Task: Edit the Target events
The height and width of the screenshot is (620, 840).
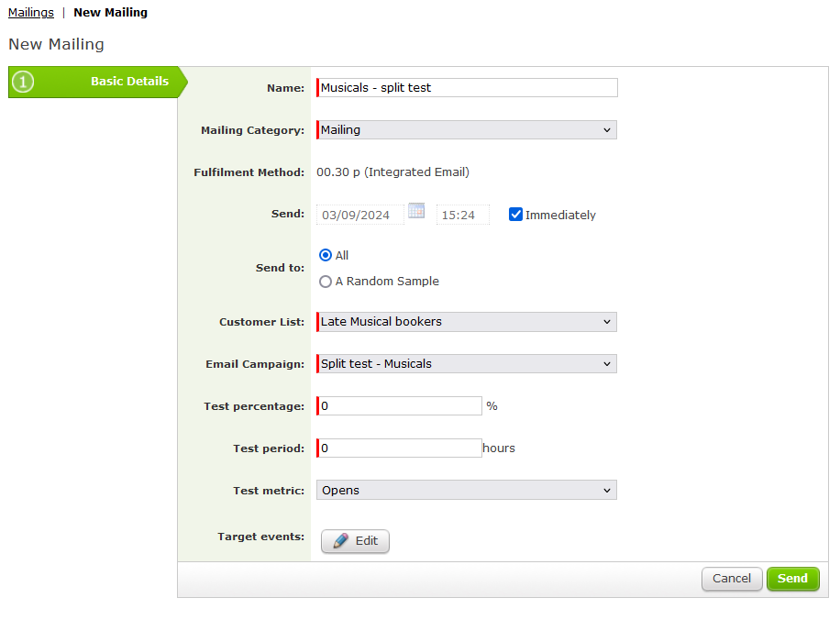Action: 355,541
